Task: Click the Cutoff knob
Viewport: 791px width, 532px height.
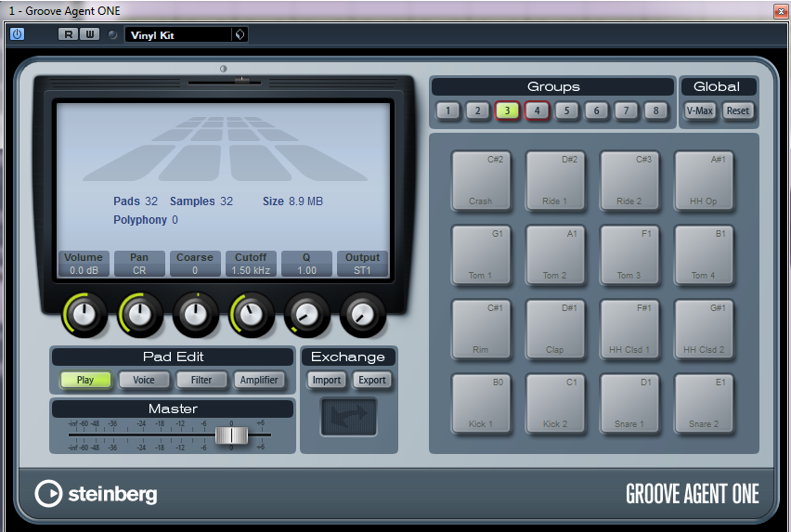Action: [x=252, y=315]
